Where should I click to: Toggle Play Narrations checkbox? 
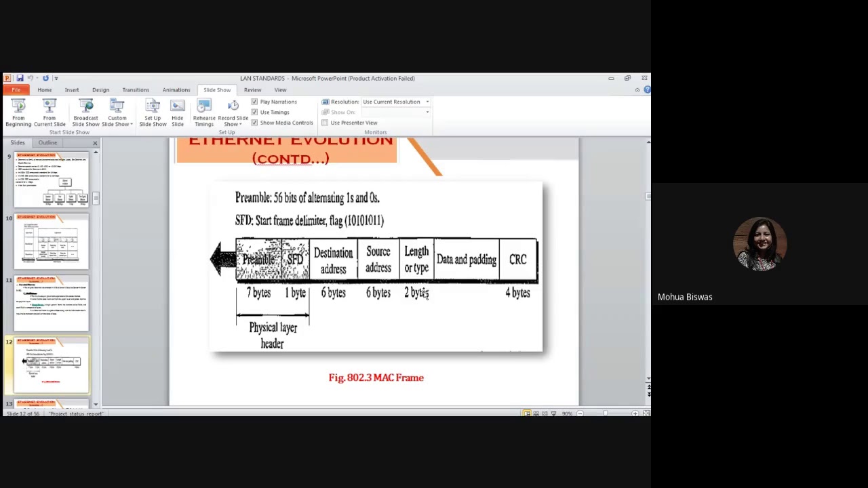pyautogui.click(x=254, y=102)
